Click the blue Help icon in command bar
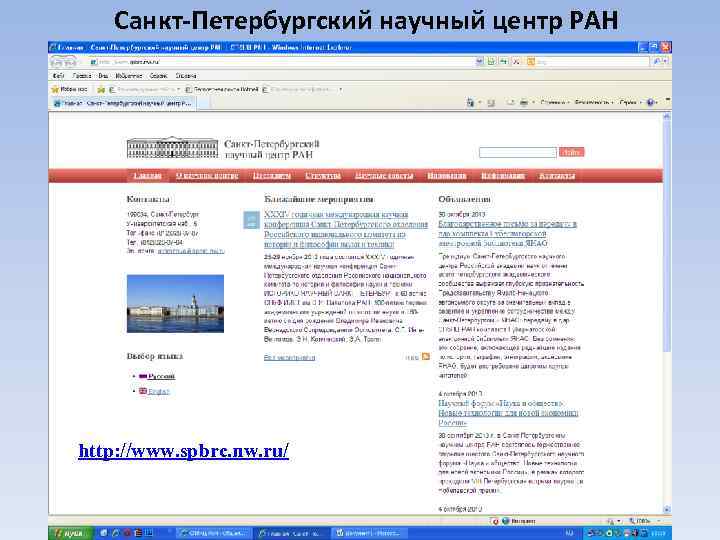Viewport: 720px width, 540px height. tap(651, 102)
